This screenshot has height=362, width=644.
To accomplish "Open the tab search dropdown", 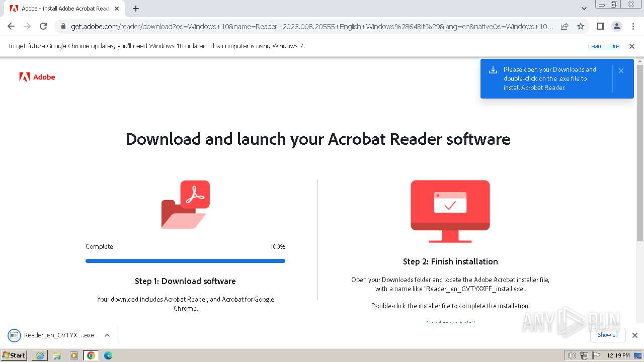I will [584, 9].
